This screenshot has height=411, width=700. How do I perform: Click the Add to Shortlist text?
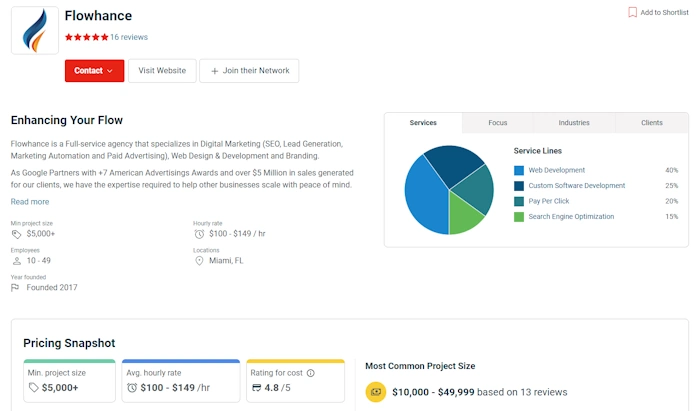coord(664,12)
